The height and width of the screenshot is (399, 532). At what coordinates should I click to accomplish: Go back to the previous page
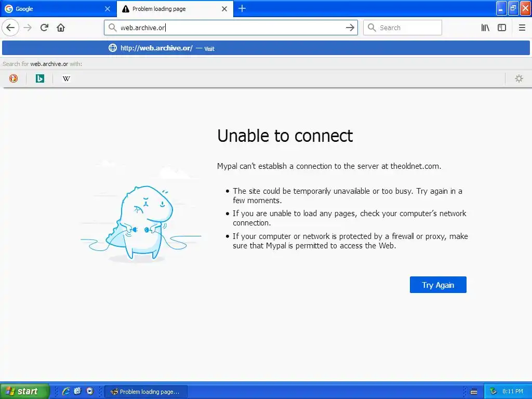click(x=10, y=28)
